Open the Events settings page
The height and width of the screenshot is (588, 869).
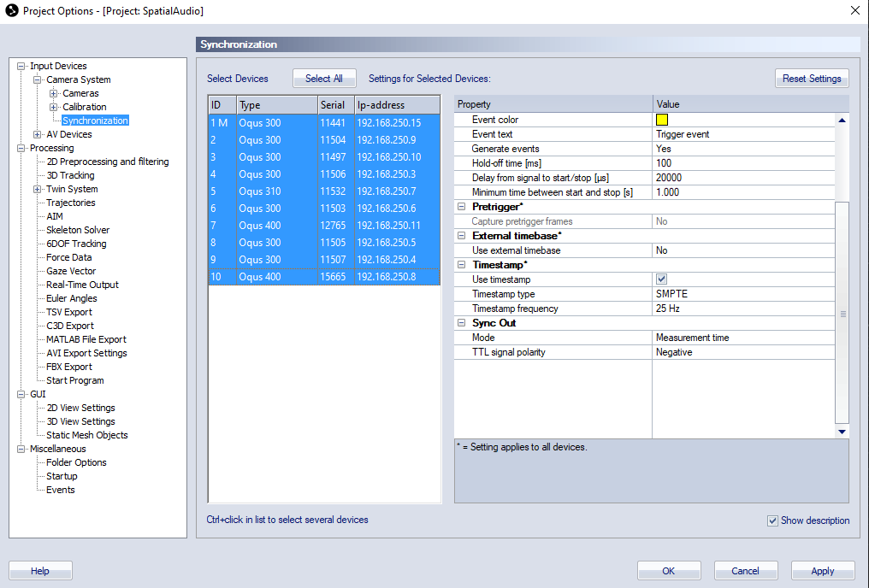coord(61,490)
